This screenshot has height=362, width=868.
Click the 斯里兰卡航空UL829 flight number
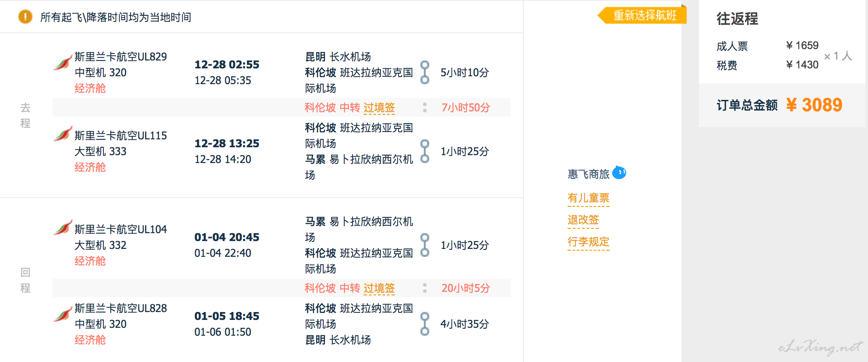tap(120, 57)
